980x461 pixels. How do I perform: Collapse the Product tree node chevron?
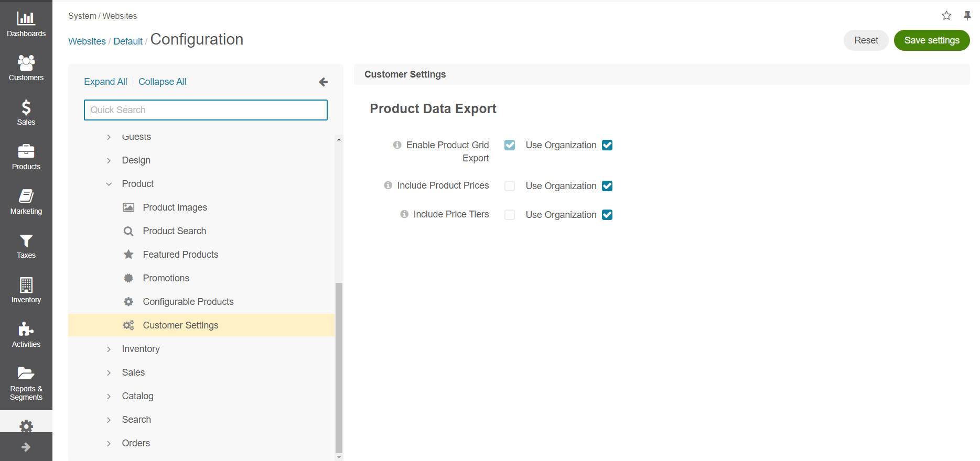(x=109, y=184)
